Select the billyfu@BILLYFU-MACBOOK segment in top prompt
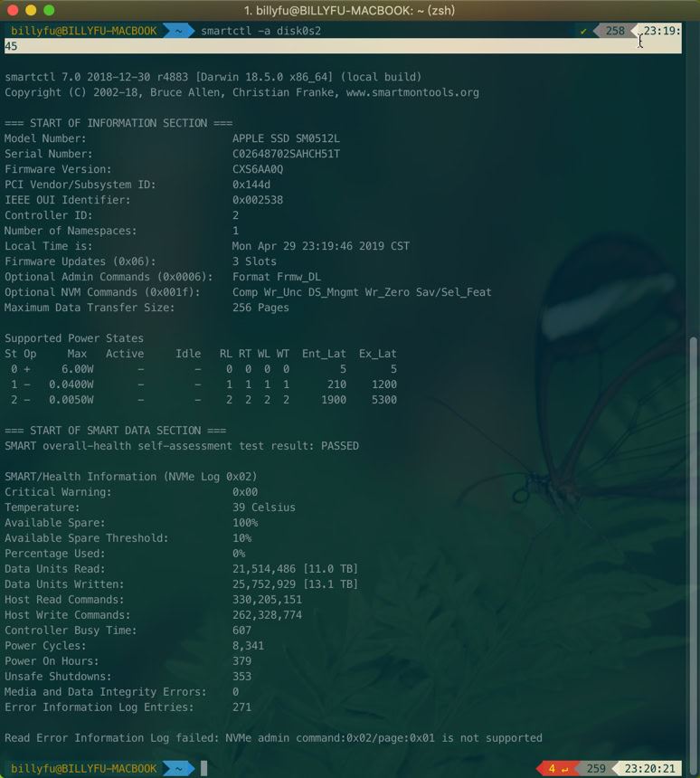Screen dimensions: 700x778 [x=83, y=31]
